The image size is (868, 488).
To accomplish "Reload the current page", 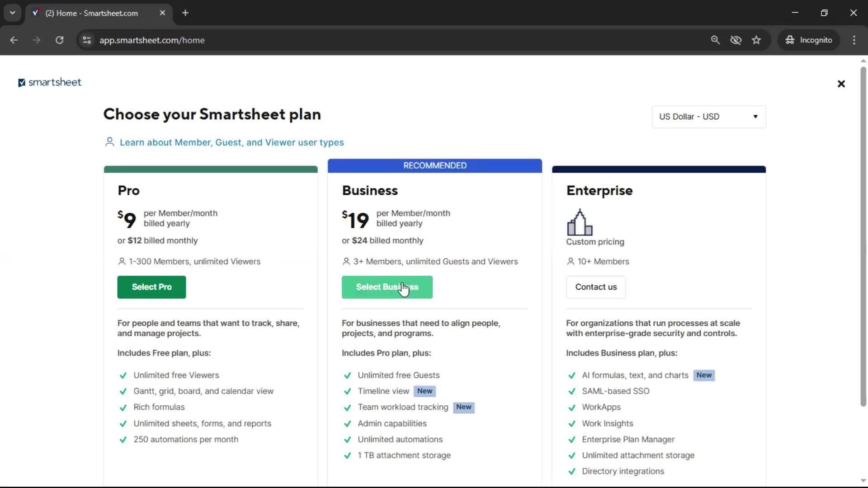I will click(59, 40).
